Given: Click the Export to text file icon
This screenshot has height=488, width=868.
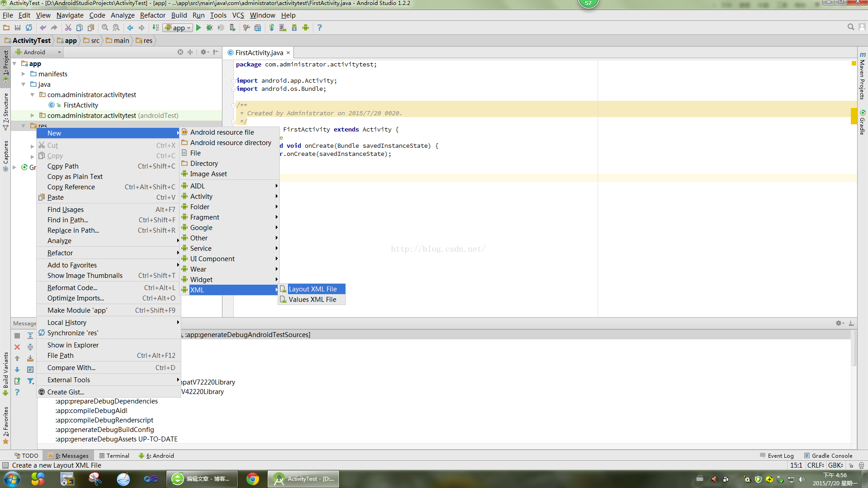Looking at the screenshot, I should tap(17, 381).
